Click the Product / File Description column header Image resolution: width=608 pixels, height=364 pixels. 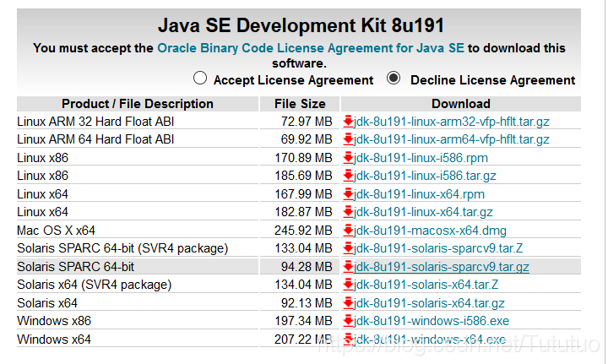click(x=138, y=104)
